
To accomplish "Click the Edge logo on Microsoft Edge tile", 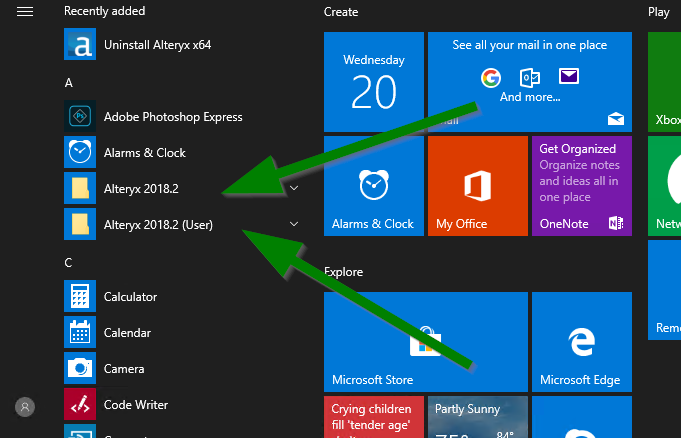I will [582, 342].
